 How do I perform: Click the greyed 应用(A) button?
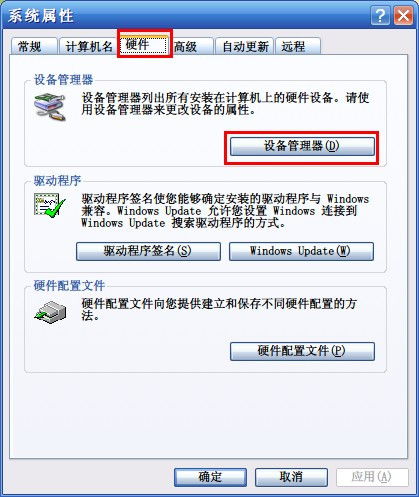(x=372, y=477)
